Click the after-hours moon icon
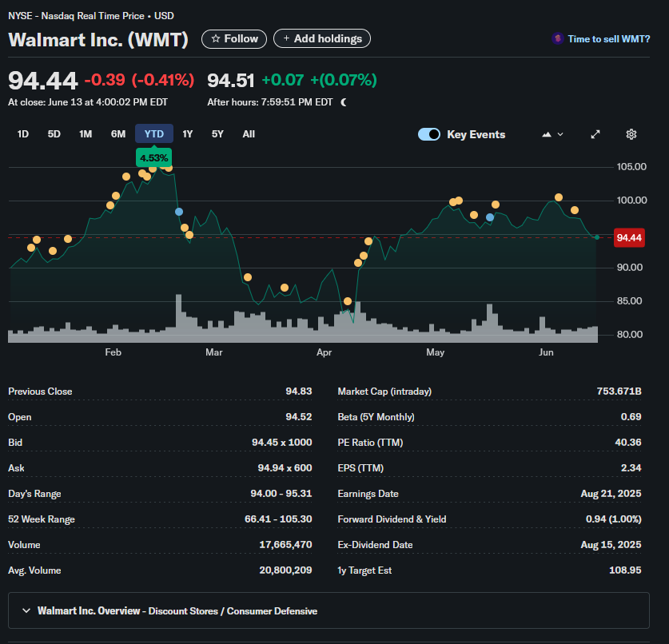This screenshot has width=669, height=644. [344, 102]
